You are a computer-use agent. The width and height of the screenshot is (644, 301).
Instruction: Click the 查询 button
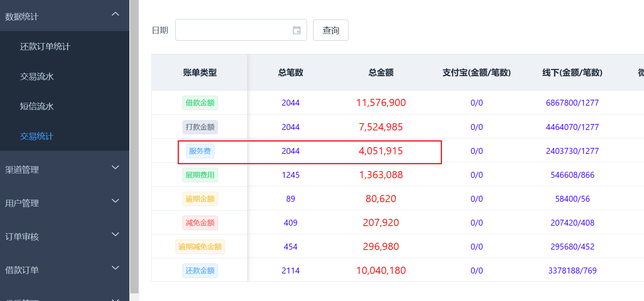(x=331, y=30)
